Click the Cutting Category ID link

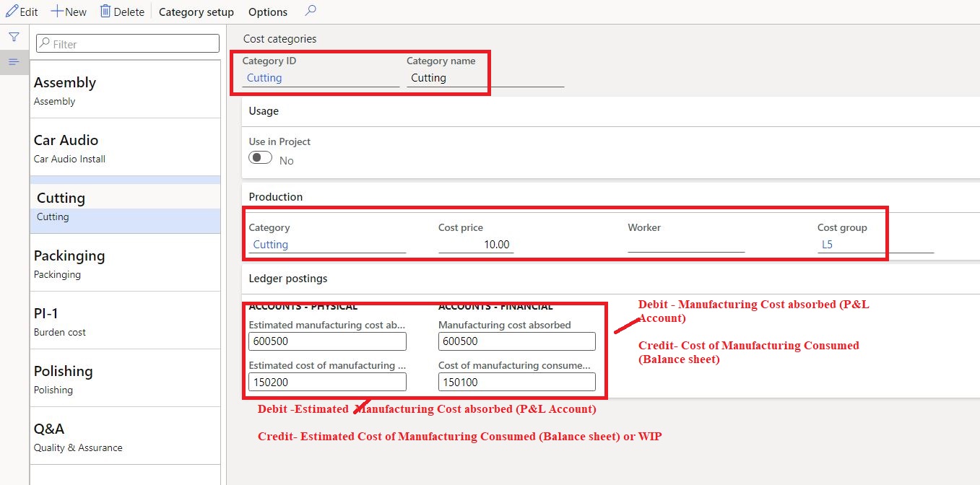coord(264,78)
